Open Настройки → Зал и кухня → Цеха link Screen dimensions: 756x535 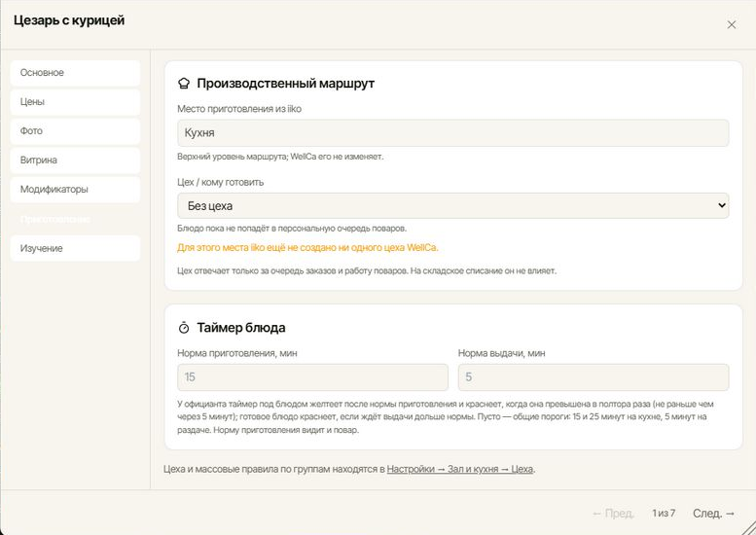tap(460, 469)
